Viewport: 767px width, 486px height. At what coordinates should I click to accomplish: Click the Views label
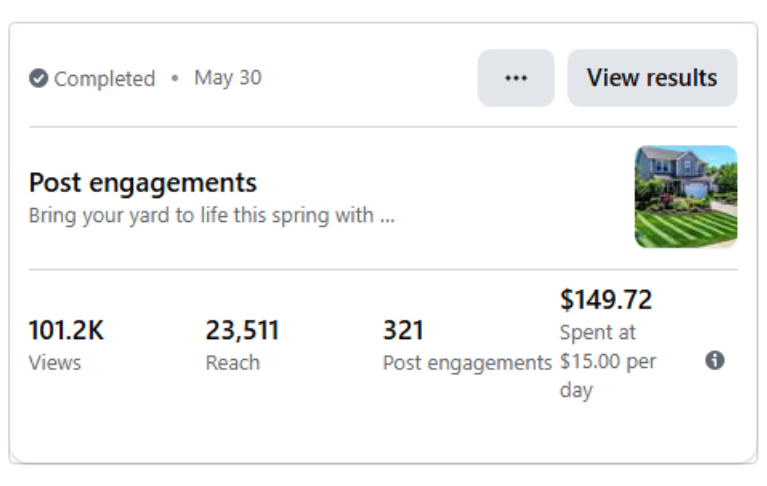(x=54, y=362)
